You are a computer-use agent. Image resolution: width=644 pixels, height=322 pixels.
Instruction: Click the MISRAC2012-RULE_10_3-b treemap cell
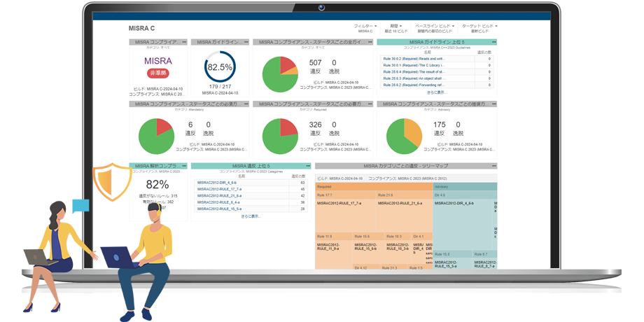(x=398, y=252)
